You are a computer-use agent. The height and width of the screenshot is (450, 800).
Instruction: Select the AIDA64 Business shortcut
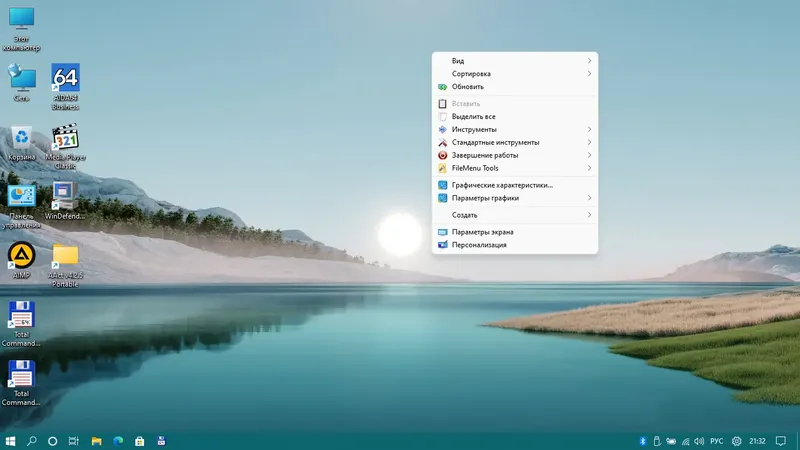[x=65, y=87]
